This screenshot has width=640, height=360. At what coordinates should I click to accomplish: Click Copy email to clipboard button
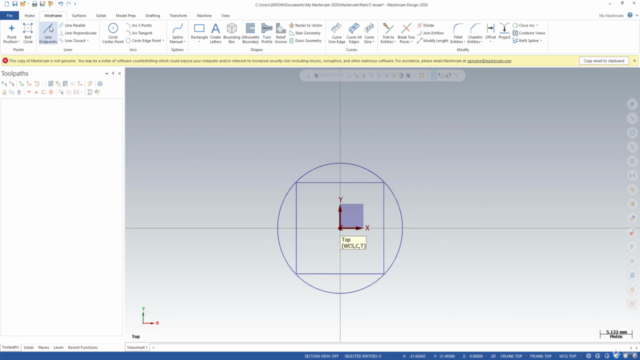tap(604, 61)
